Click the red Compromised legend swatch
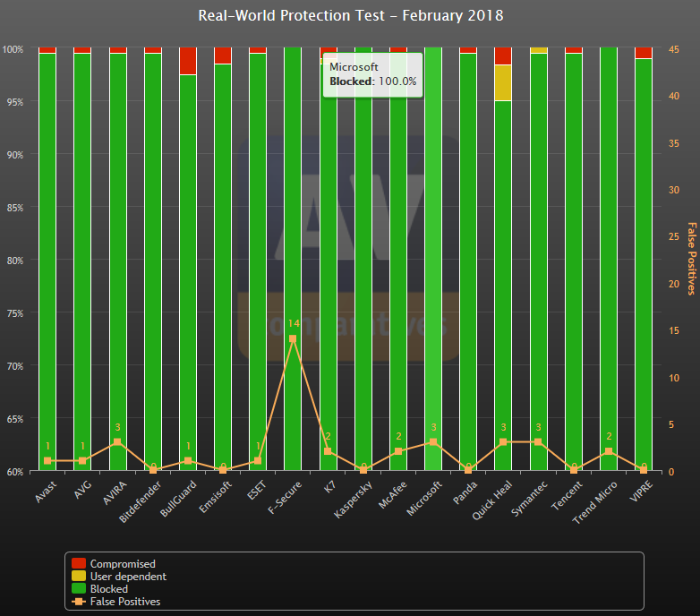Image resolution: width=700 pixels, height=616 pixels. point(79,564)
